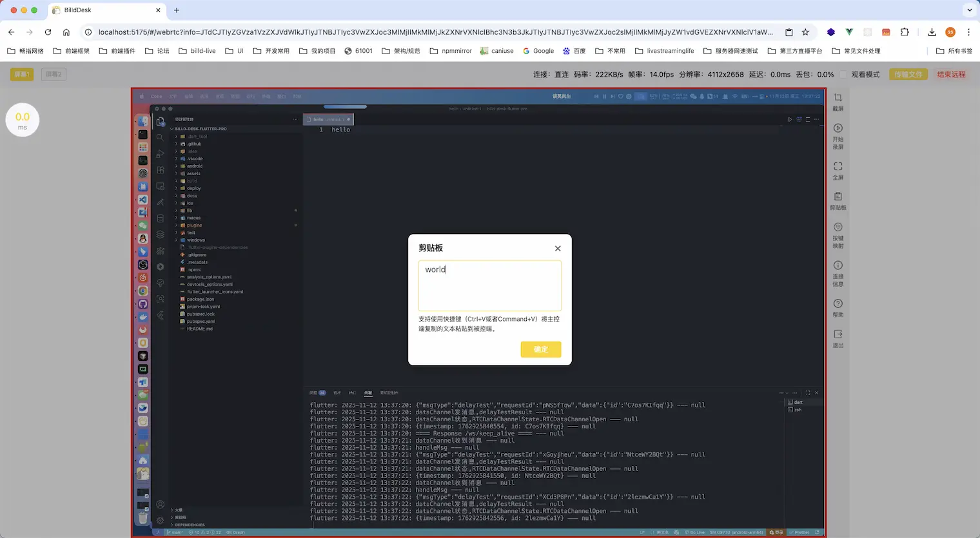Viewport: 980px width, 538px height.
Task: Open the 所有书签 bookmarks folder
Action: [954, 51]
